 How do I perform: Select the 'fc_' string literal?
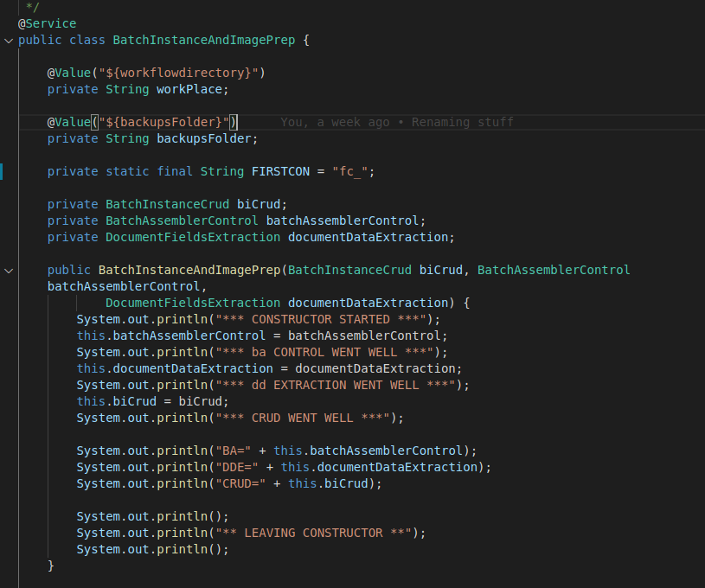(x=352, y=171)
